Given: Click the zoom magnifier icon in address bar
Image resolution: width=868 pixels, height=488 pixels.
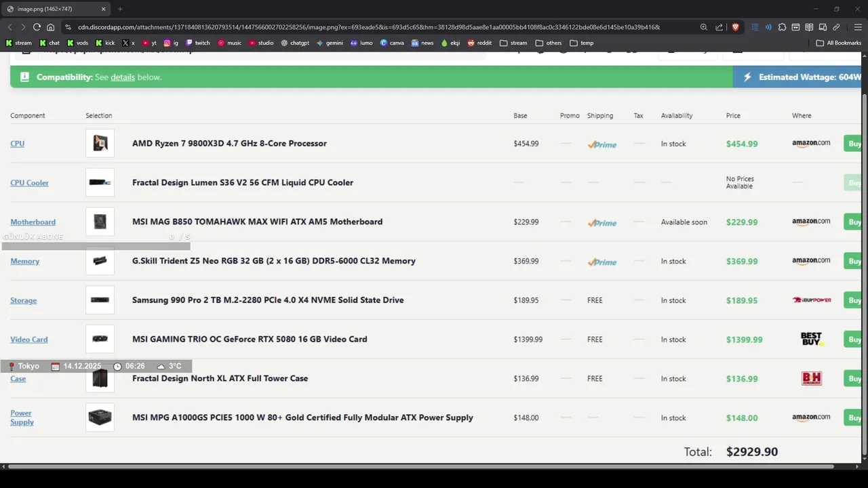Looking at the screenshot, I should pyautogui.click(x=703, y=27).
